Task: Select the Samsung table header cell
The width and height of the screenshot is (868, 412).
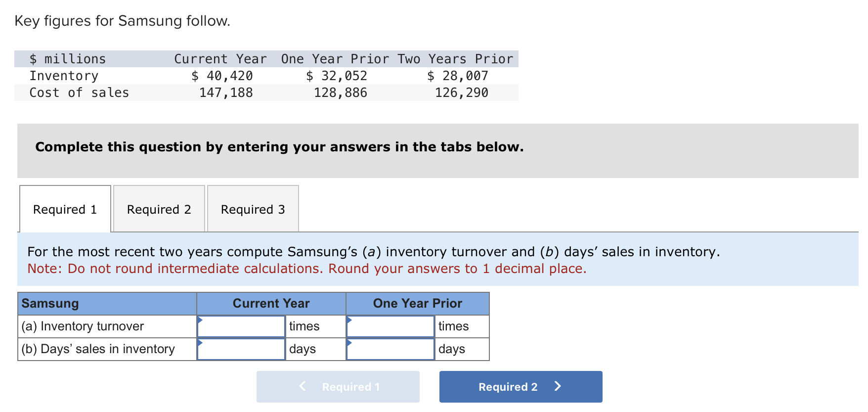Action: [x=106, y=303]
